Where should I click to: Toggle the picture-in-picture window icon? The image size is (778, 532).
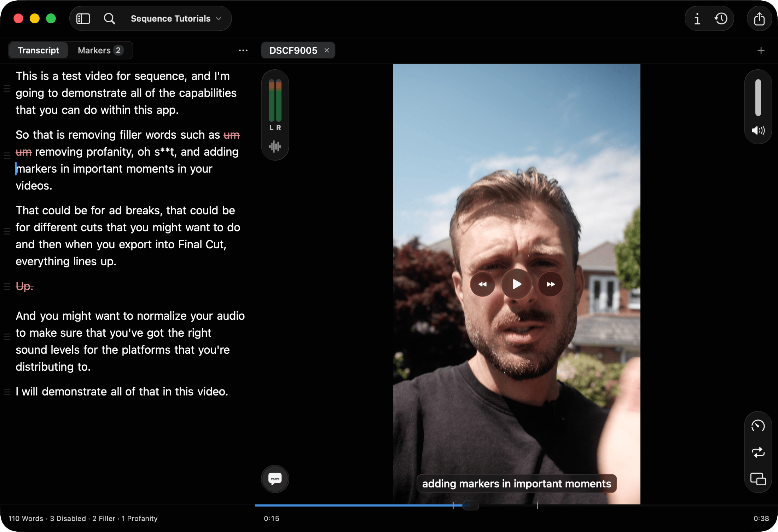pyautogui.click(x=758, y=479)
